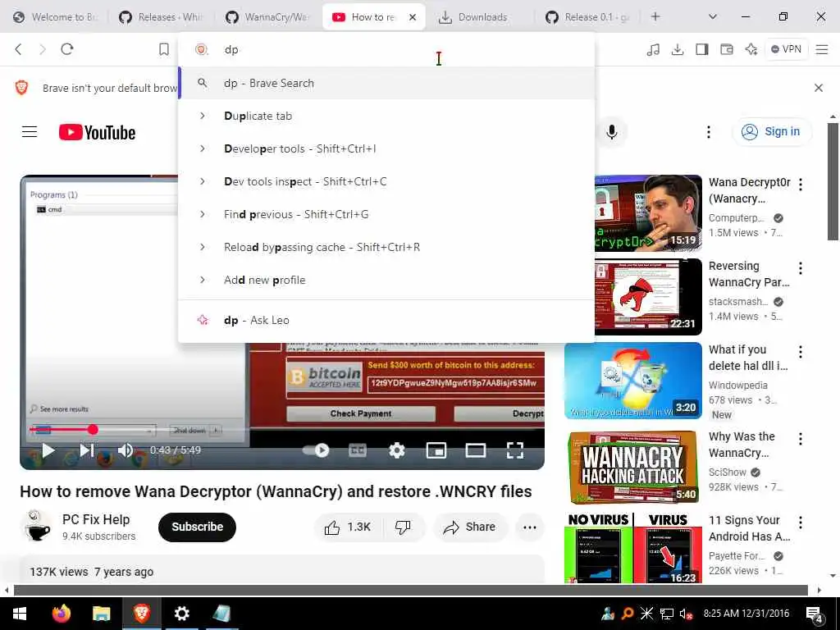Go to YouTube home via the logo
This screenshot has height=630, width=840.
tap(97, 132)
